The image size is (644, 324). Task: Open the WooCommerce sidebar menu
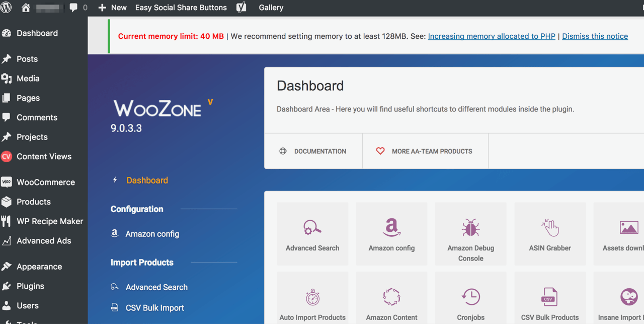[x=45, y=182]
